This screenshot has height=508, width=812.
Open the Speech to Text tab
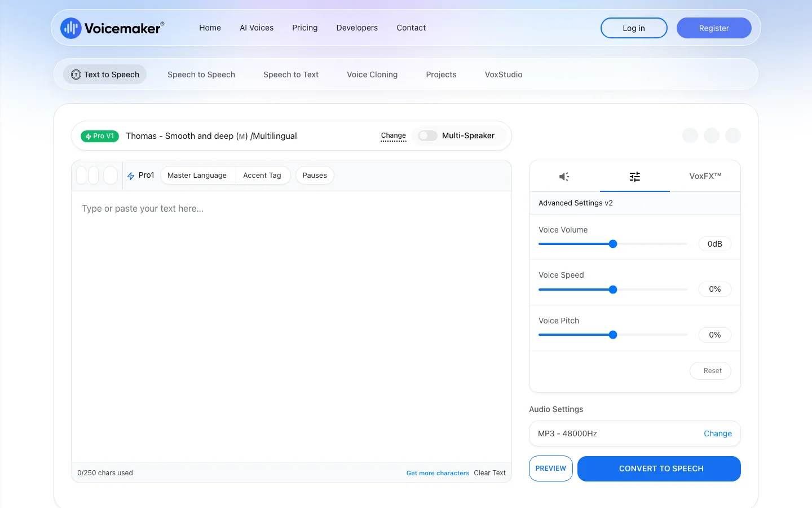pyautogui.click(x=291, y=75)
